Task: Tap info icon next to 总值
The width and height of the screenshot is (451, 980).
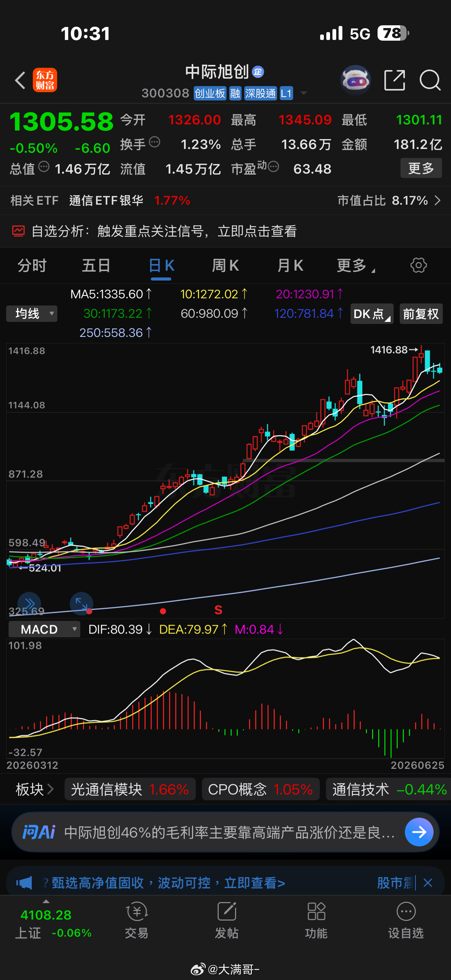Action: (x=44, y=167)
